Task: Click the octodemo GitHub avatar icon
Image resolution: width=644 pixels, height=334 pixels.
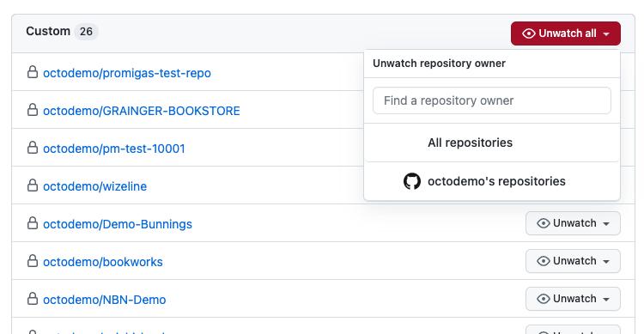Action: coord(412,181)
